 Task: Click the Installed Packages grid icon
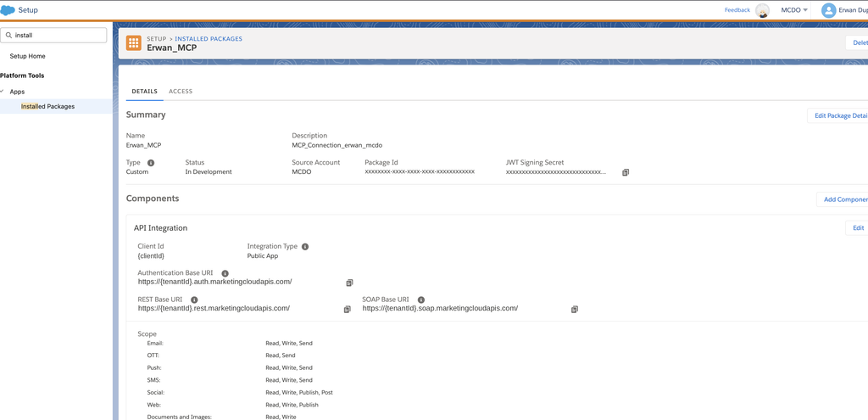point(133,43)
